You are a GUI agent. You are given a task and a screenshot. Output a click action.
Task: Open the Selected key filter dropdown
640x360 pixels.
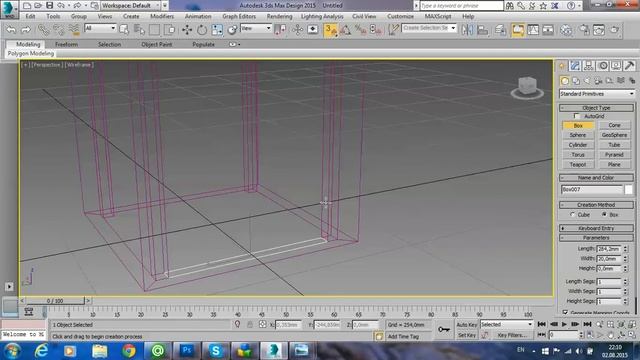[x=507, y=324]
